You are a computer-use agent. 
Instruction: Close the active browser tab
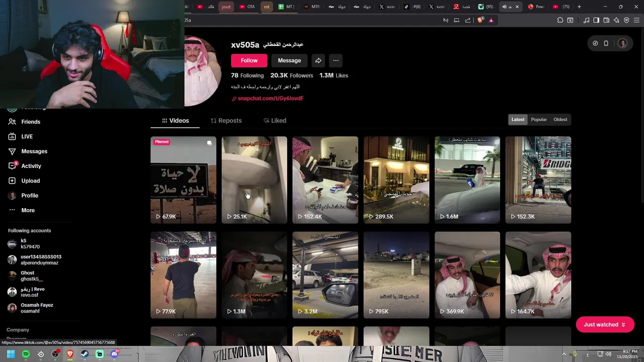pyautogui.click(x=517, y=7)
